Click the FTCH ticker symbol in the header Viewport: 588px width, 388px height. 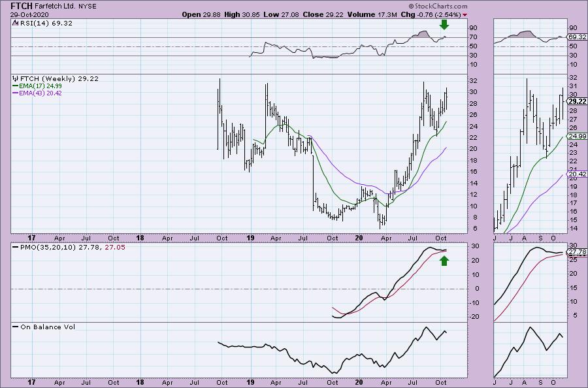[22, 6]
